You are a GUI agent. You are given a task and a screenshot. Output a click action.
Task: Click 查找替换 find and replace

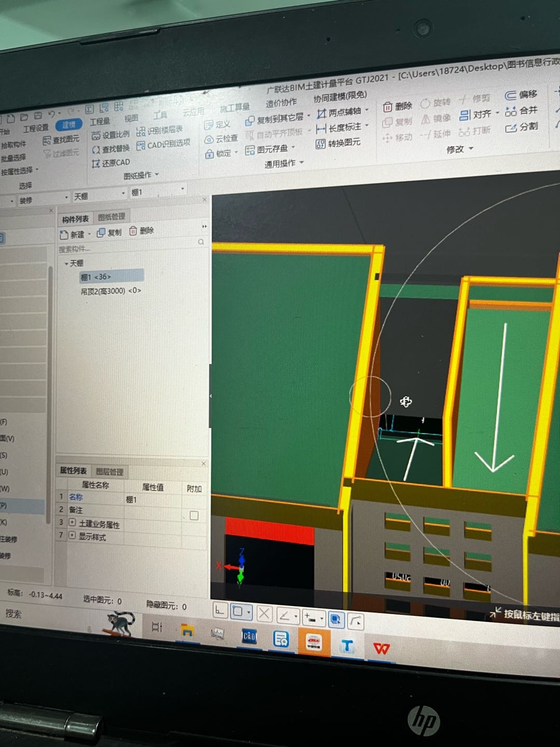tap(110, 149)
